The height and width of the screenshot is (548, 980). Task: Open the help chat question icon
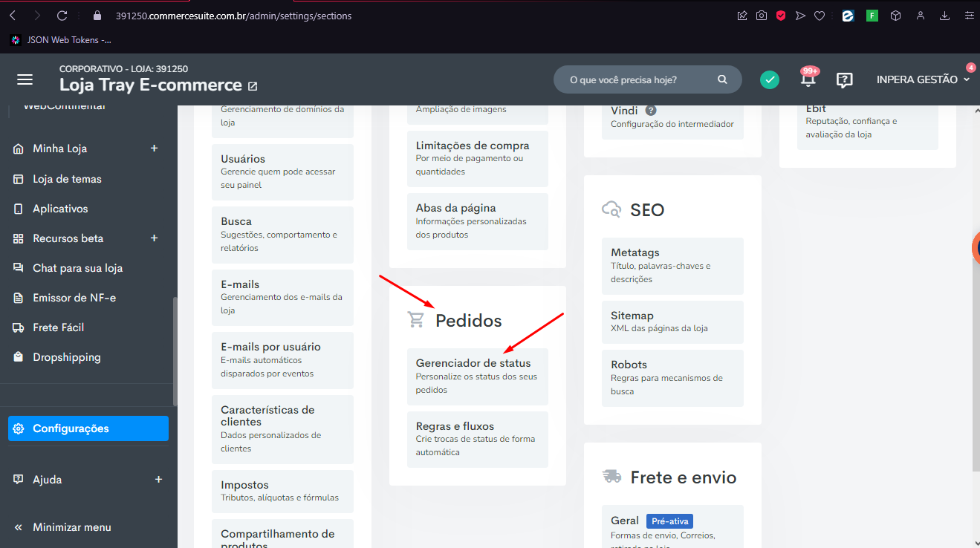(844, 80)
